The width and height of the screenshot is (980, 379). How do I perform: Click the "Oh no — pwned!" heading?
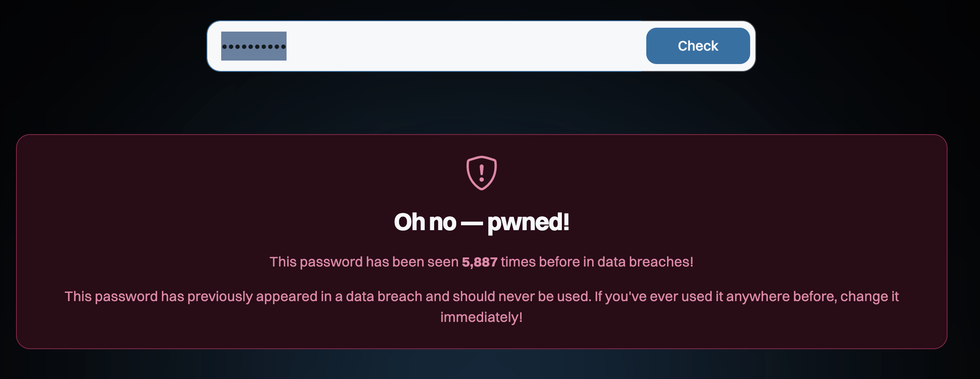point(481,222)
